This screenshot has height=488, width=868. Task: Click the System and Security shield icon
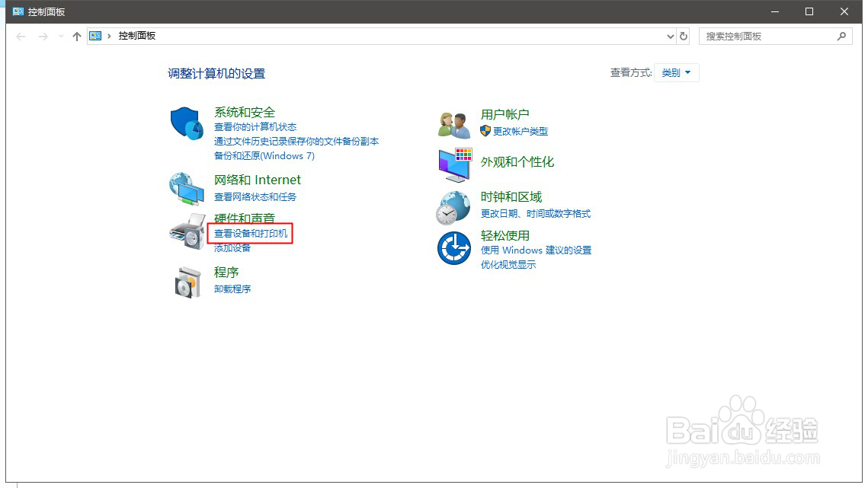point(187,124)
